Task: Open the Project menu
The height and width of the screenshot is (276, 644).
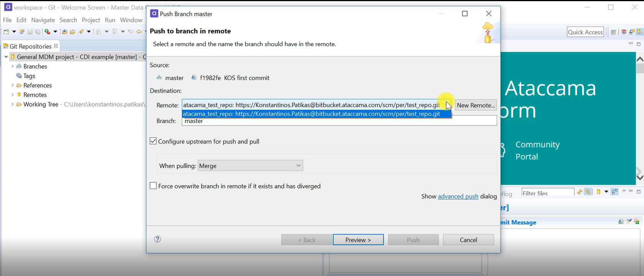Action: 91,20
